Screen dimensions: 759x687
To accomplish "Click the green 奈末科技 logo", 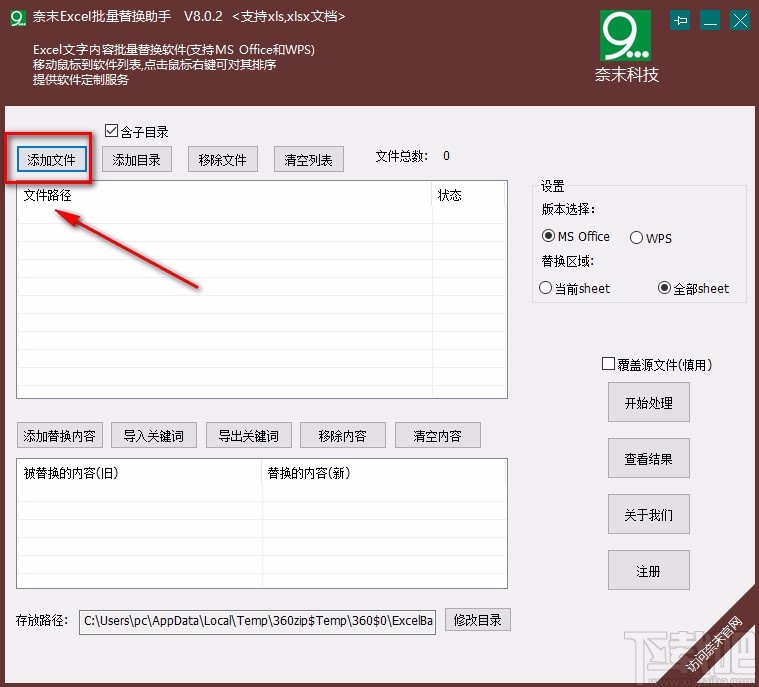I will pos(625,36).
